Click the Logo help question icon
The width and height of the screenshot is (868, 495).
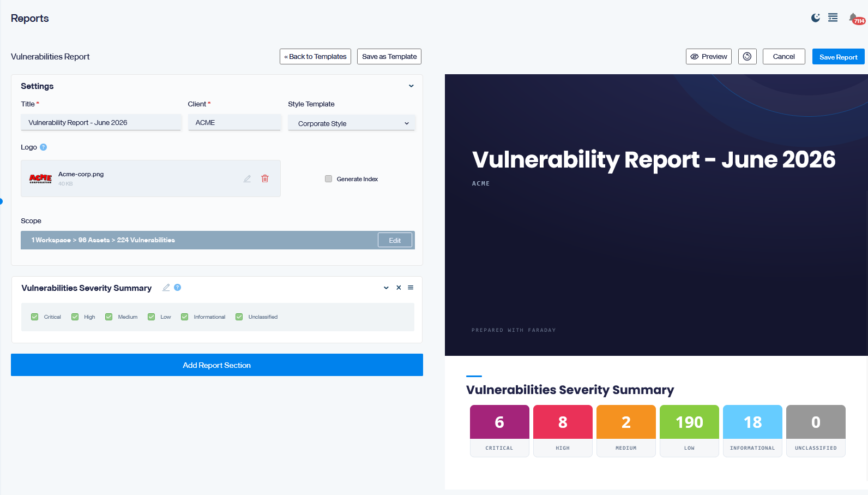click(44, 147)
